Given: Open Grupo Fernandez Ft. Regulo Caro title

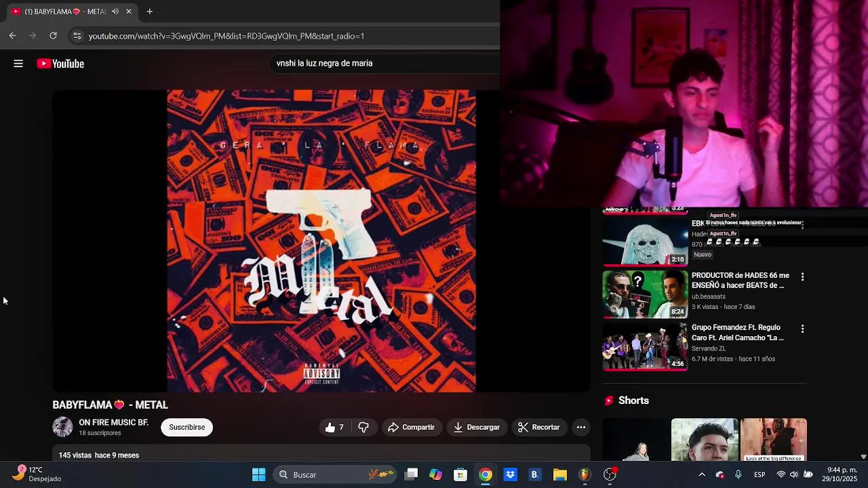Looking at the screenshot, I should pos(738,333).
